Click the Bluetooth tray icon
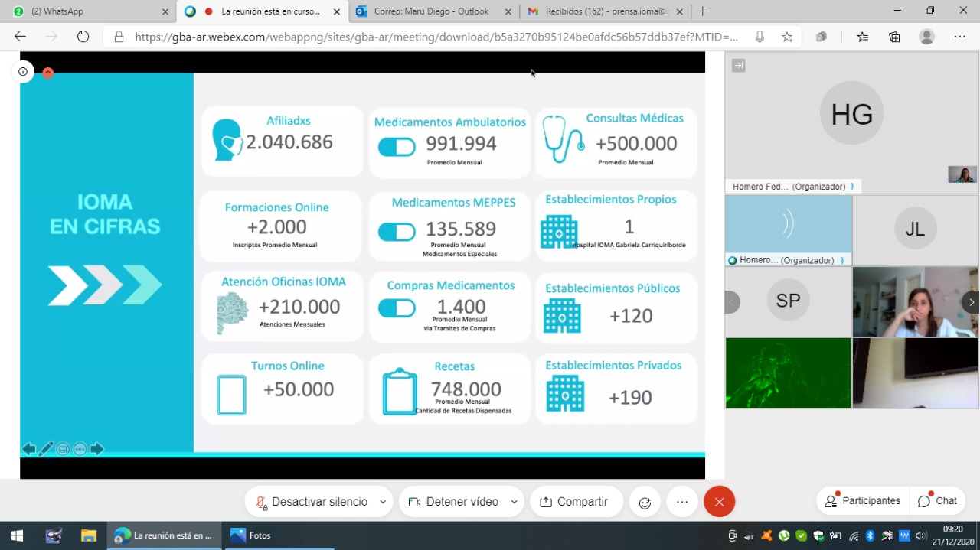 pos(871,535)
